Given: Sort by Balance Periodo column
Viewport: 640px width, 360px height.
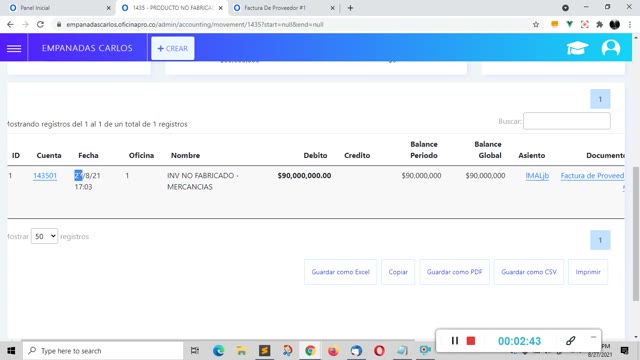Looking at the screenshot, I should (424, 150).
